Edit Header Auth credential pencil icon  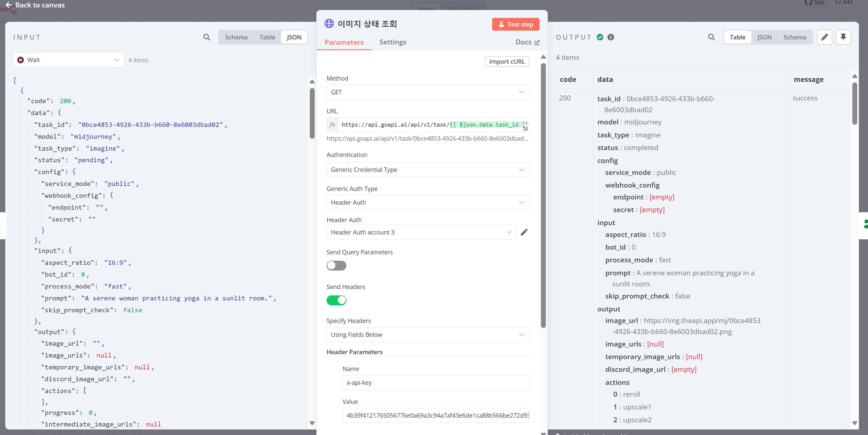coord(524,232)
